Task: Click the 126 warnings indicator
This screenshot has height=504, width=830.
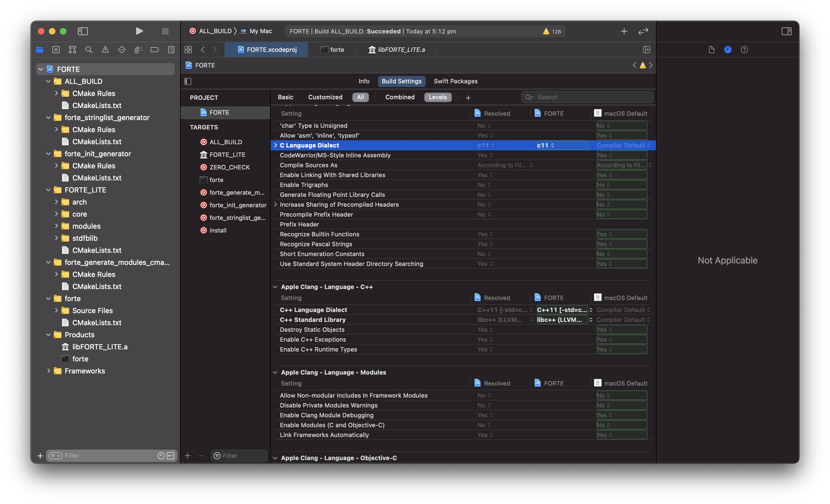Action: [x=552, y=32]
